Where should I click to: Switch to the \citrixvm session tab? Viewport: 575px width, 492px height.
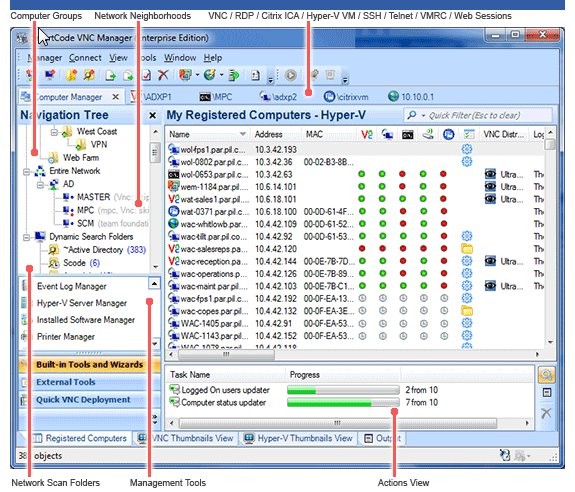346,97
